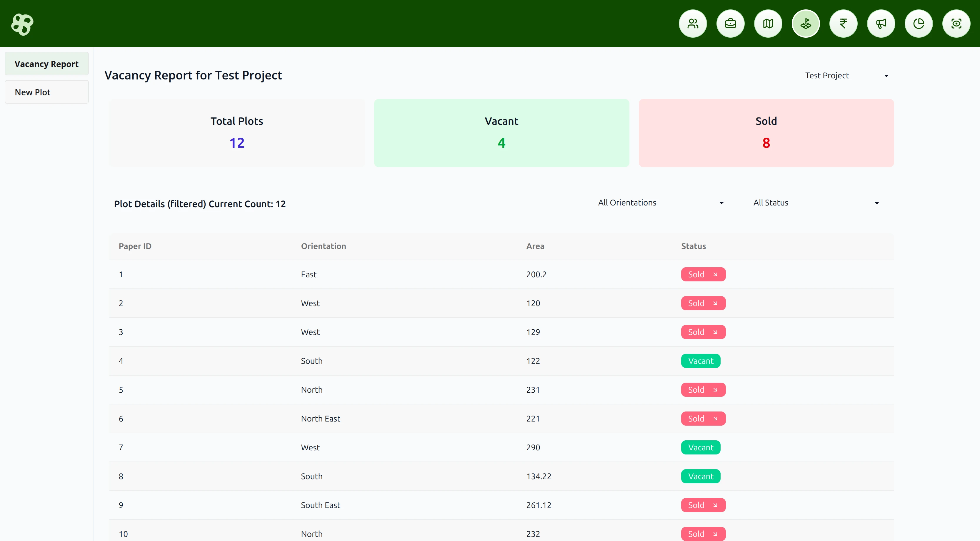Switch to the Vacancy Report tab
The image size is (980, 541).
(x=46, y=64)
